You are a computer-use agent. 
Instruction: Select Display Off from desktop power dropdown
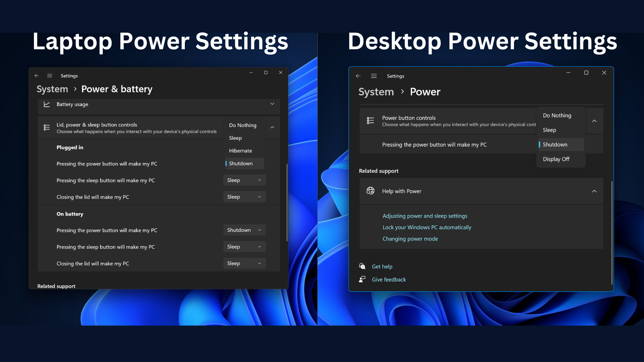[x=556, y=159]
